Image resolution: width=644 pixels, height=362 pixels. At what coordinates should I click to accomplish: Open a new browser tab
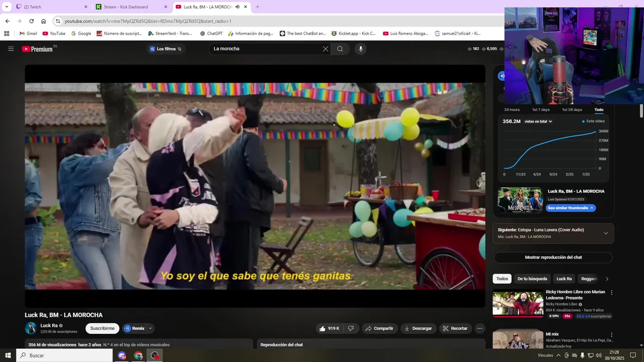258,7
